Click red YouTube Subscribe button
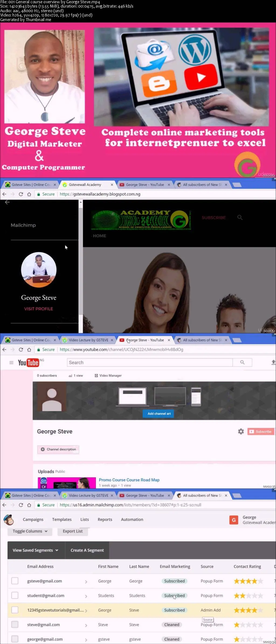276x644 pixels. [261, 431]
